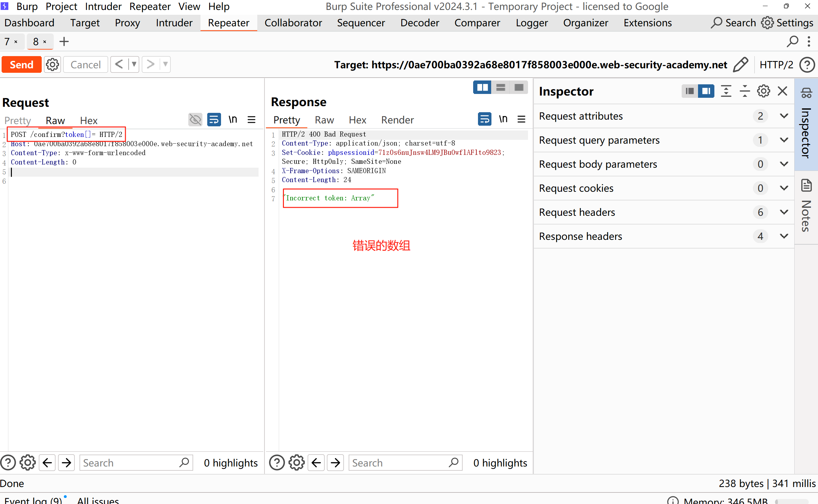Image resolution: width=818 pixels, height=504 pixels.
Task: Click expand all sections icon in Inspector
Action: tap(726, 91)
